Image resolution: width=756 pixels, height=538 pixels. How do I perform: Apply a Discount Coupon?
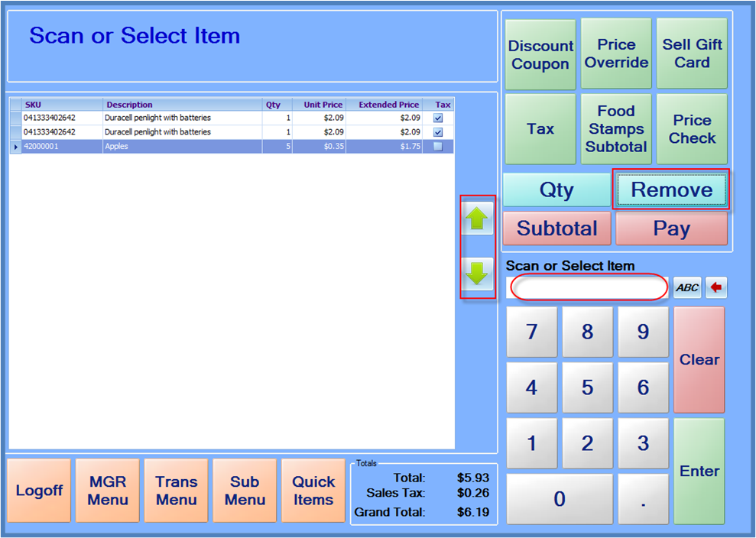(x=540, y=55)
